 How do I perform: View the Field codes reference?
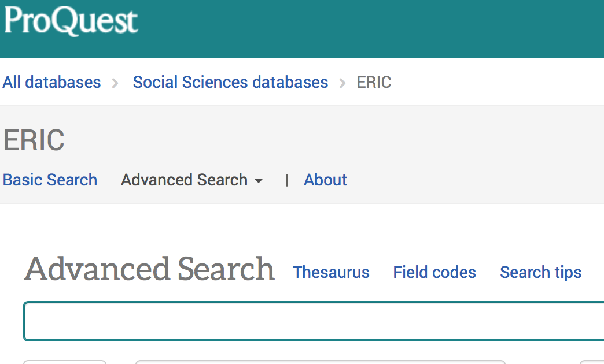pos(434,272)
